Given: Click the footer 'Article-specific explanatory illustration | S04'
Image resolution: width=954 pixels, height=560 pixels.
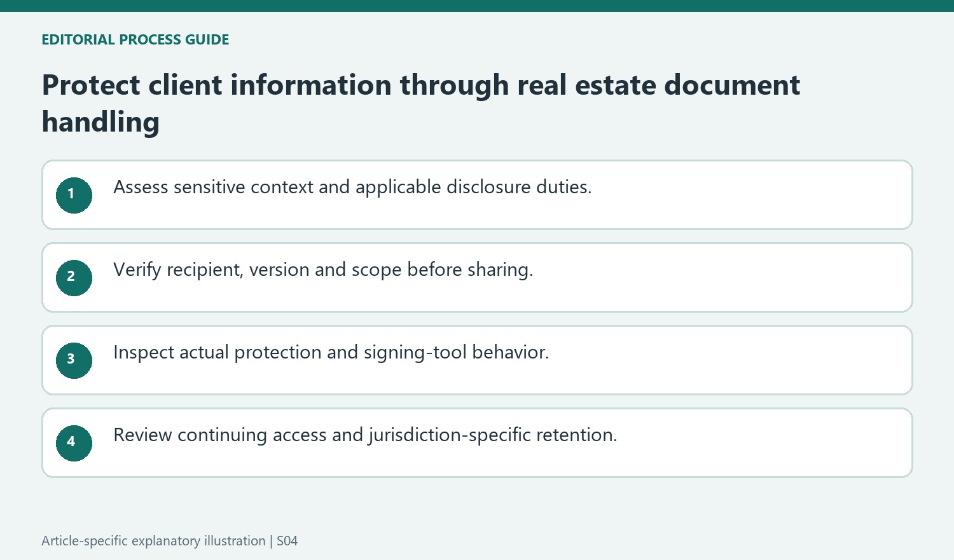Looking at the screenshot, I should (169, 541).
